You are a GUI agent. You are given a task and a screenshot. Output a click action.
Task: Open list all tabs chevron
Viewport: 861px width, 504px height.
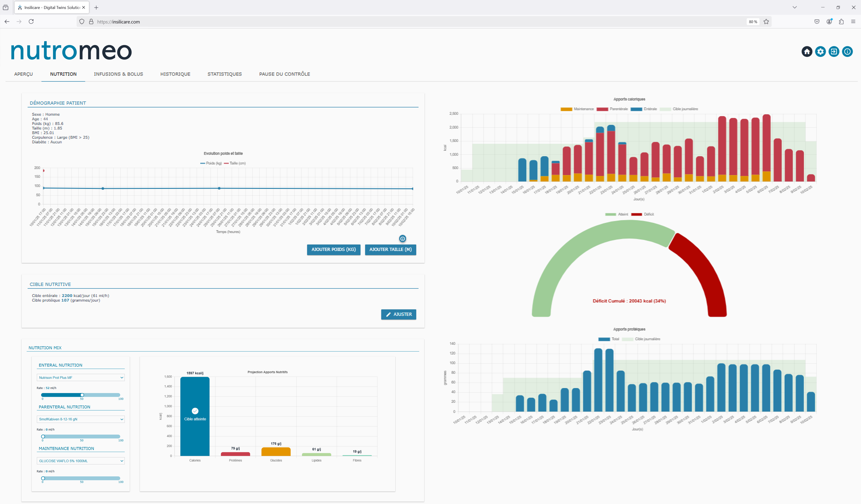795,7
